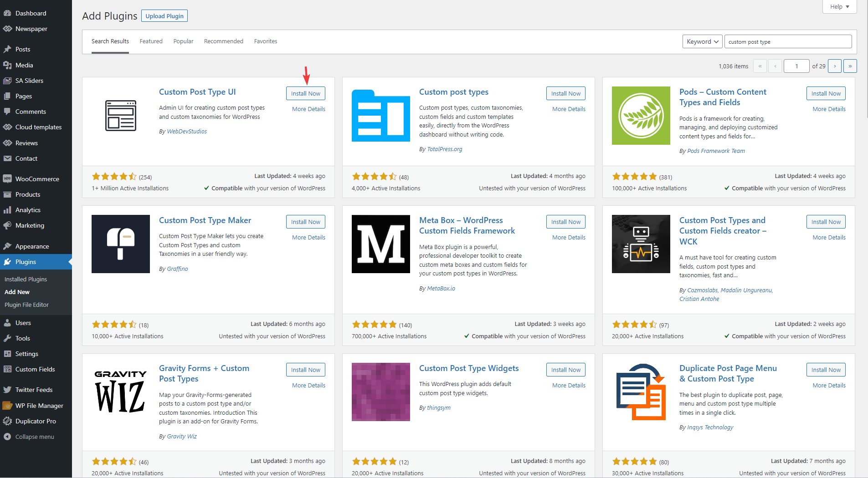Jump to last page of results
The height and width of the screenshot is (478, 868).
click(x=850, y=66)
